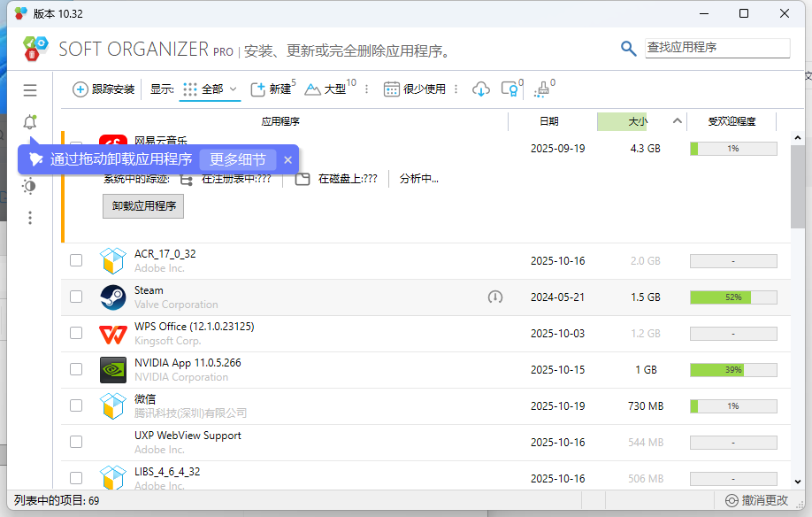Click inside the 查找应用程序 search field
The image size is (812, 517).
tap(716, 47)
